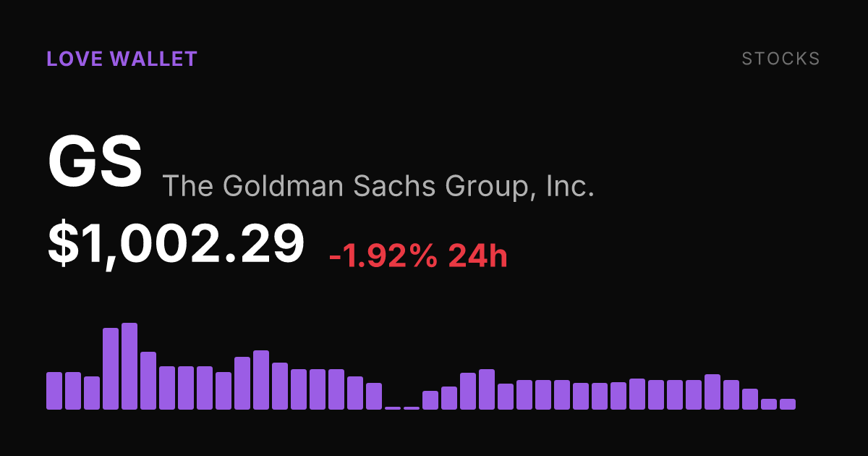This screenshot has width=868, height=456.
Task: Click the tallest bar in the chart
Action: pos(129,366)
